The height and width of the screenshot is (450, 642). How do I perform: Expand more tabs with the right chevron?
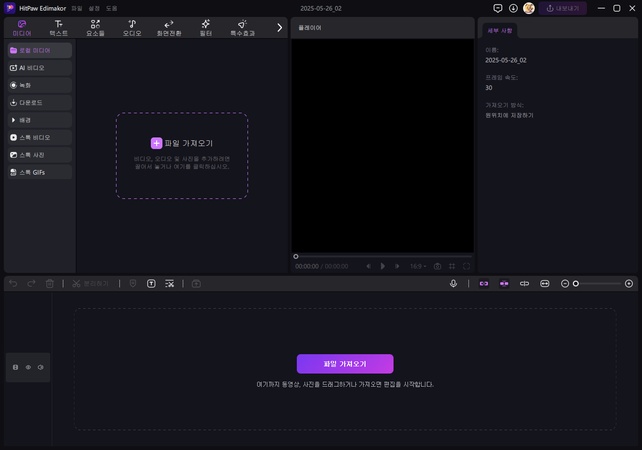point(280,27)
